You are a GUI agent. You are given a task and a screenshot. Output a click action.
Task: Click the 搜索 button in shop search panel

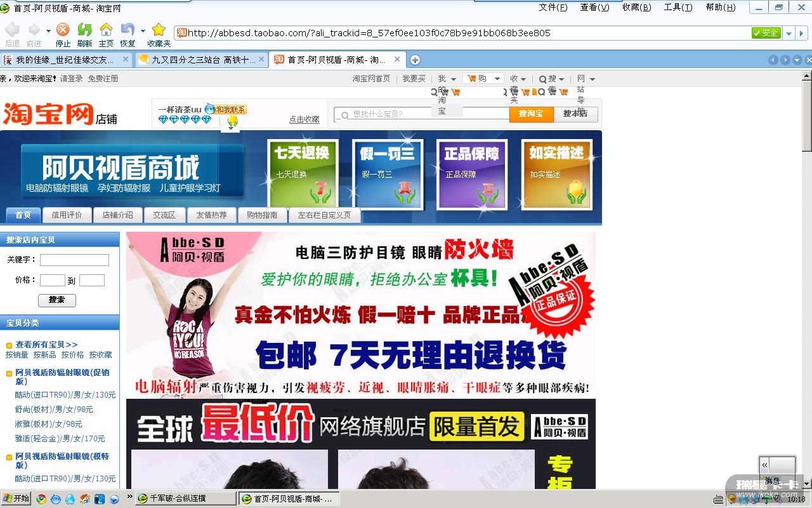pos(56,300)
